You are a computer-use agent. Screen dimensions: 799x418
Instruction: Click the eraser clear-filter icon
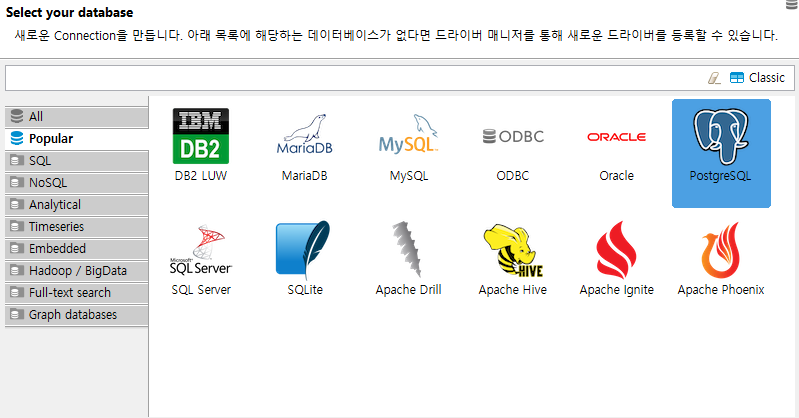pos(714,78)
